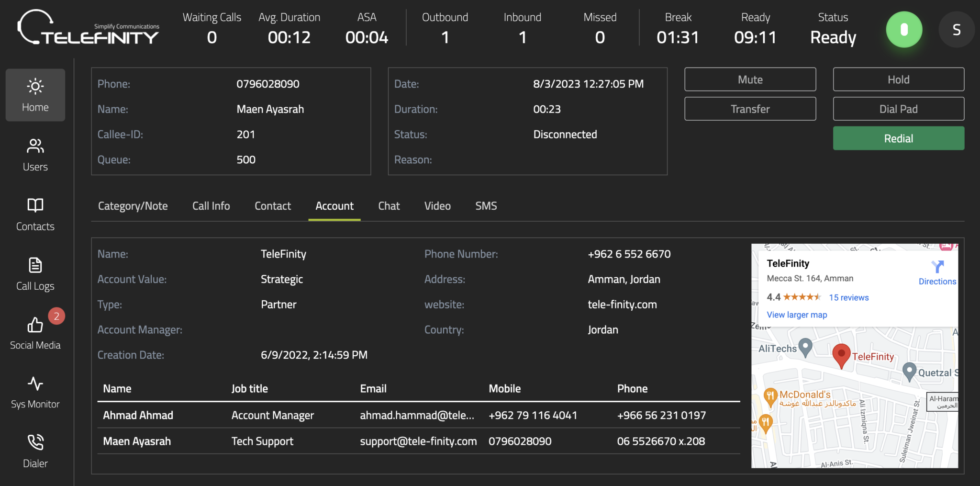Open Social Media thumbs-up icon
The height and width of the screenshot is (486, 980).
[35, 325]
